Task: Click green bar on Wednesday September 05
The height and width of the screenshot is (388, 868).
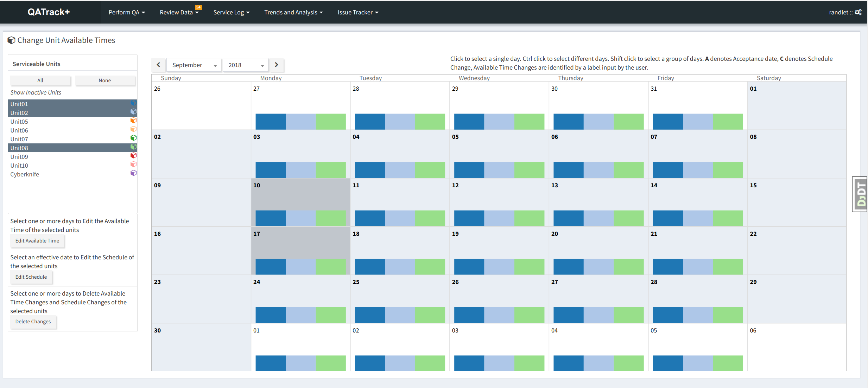Action: [x=529, y=170]
